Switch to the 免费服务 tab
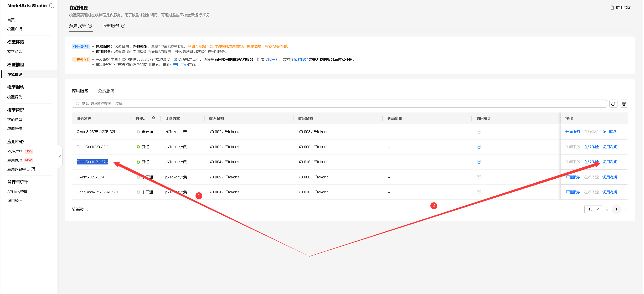Screen dimensions: 644x294 point(106,91)
